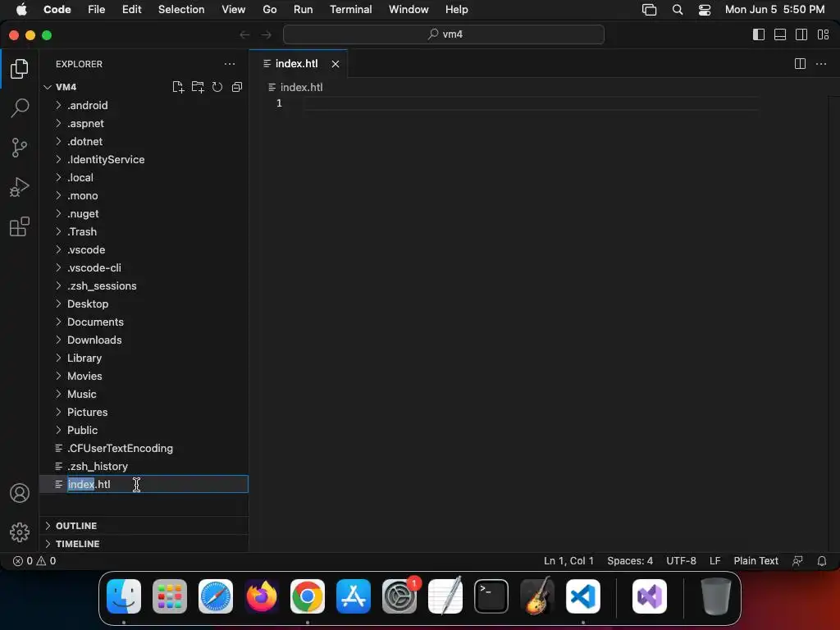Image resolution: width=840 pixels, height=630 pixels.
Task: Open Source Control view
Action: (20, 148)
